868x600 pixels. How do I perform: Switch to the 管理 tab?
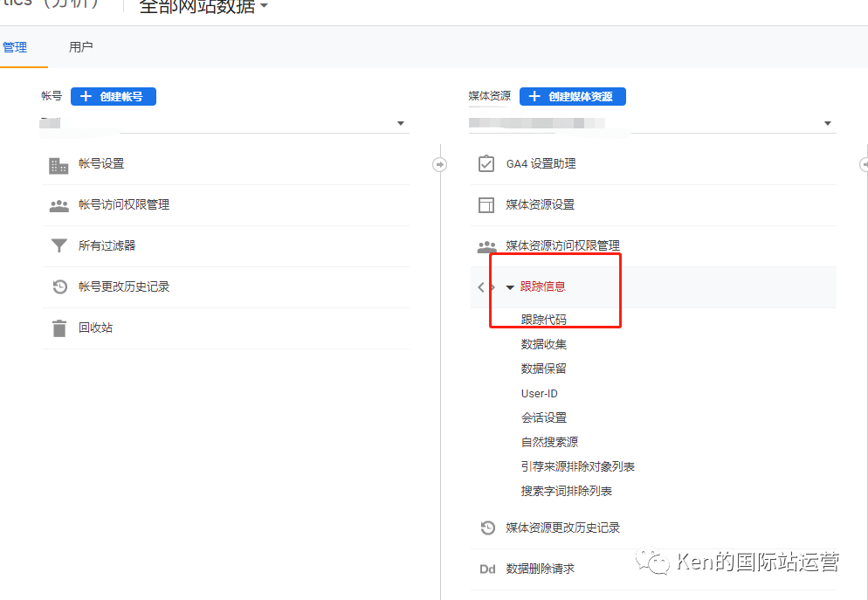[15, 47]
